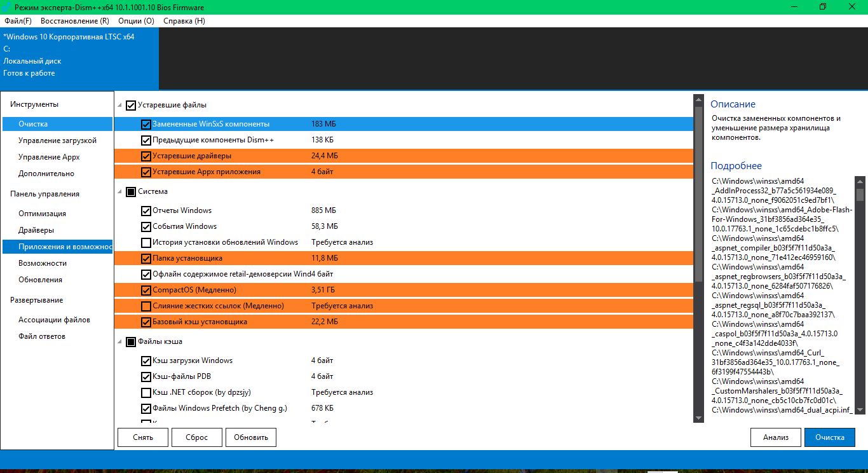Check История установки обновлений Windows
Image resolution: width=868 pixels, height=473 pixels.
point(146,242)
